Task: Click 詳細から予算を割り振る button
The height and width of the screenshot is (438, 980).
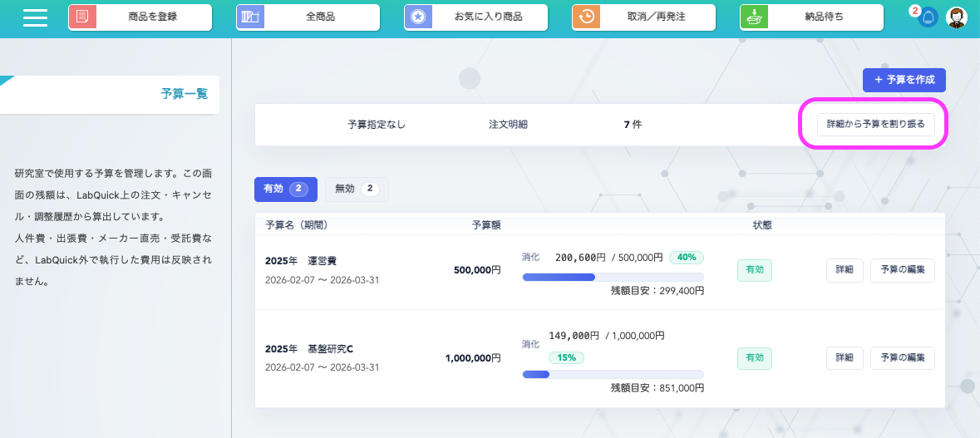Action: pyautogui.click(x=875, y=124)
